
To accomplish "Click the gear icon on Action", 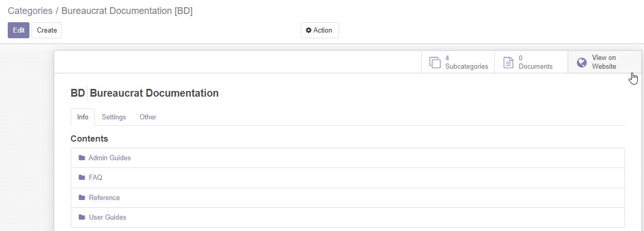I will (309, 30).
